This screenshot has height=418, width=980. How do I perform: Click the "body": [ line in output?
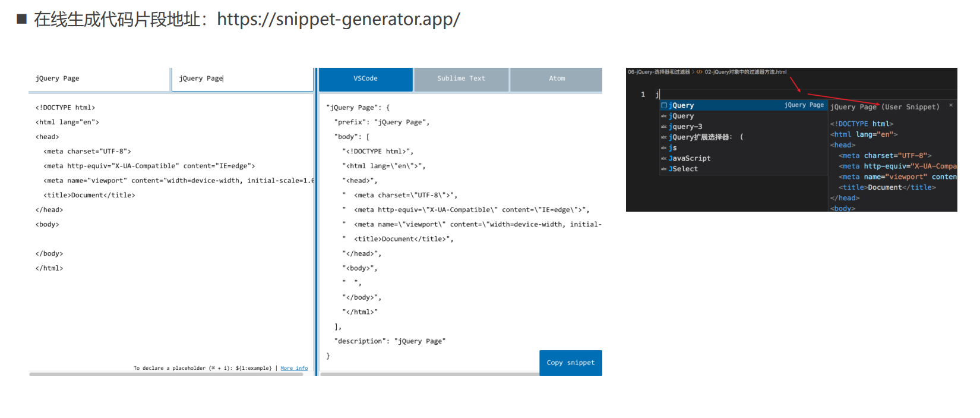click(x=352, y=137)
